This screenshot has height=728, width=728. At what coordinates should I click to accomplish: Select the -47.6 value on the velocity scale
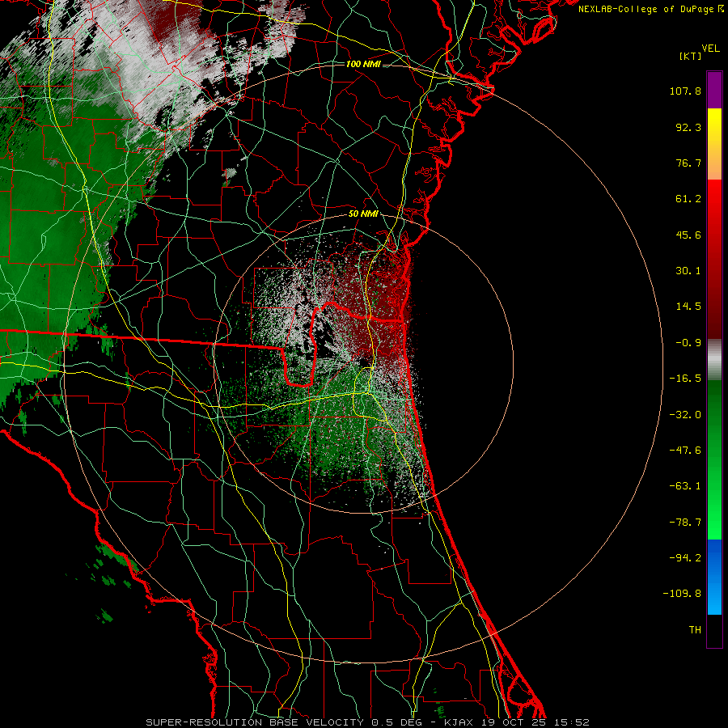pos(685,451)
